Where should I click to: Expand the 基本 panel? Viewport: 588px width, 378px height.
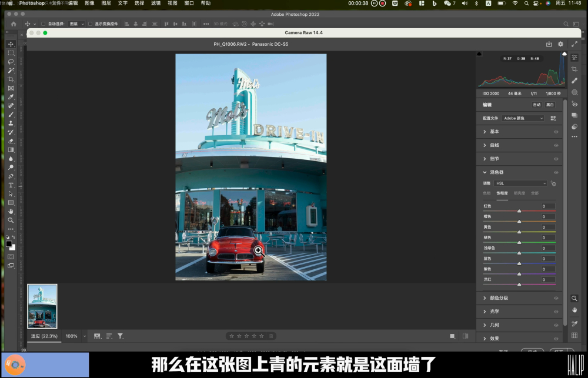coord(485,132)
